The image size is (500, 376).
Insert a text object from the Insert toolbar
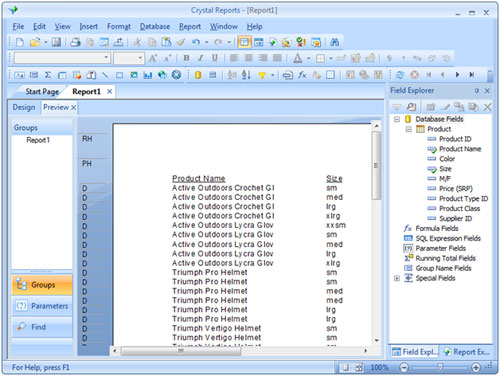point(19,75)
